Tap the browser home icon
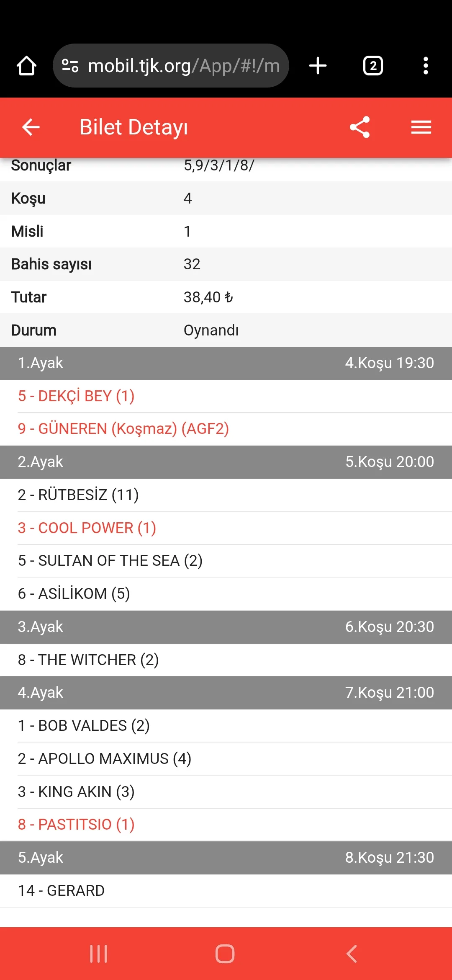The height and width of the screenshot is (980, 452). pyautogui.click(x=26, y=66)
